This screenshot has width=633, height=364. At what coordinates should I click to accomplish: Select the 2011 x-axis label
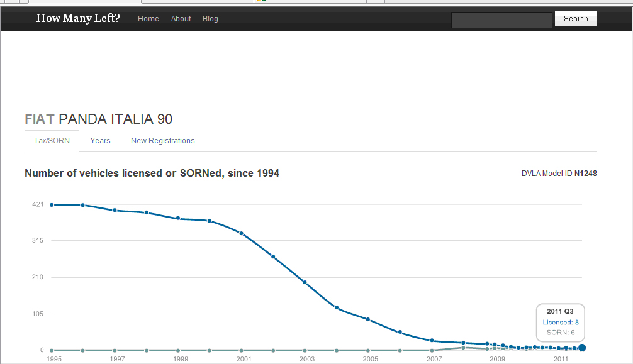click(x=561, y=359)
